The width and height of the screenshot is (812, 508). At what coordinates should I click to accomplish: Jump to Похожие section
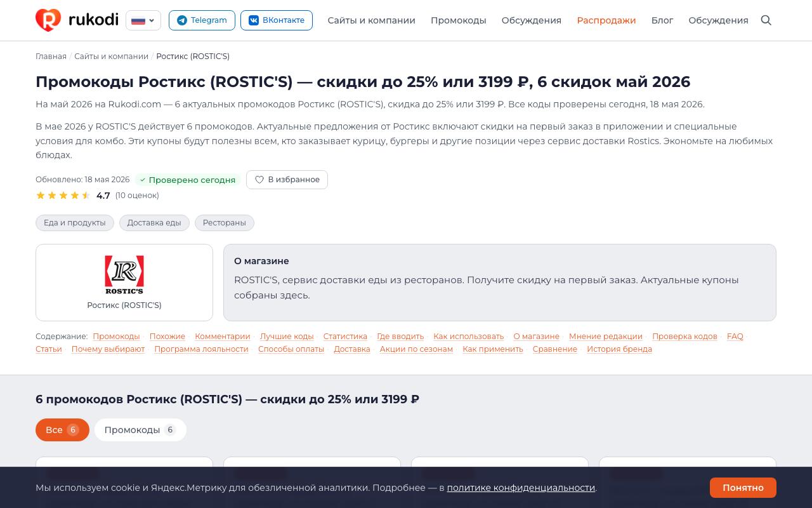coord(167,337)
